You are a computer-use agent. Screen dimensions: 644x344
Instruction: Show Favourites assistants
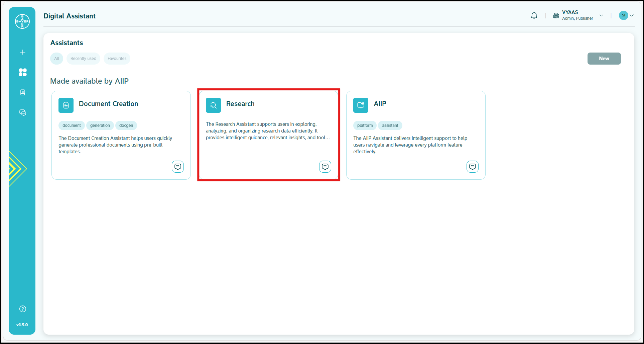117,59
